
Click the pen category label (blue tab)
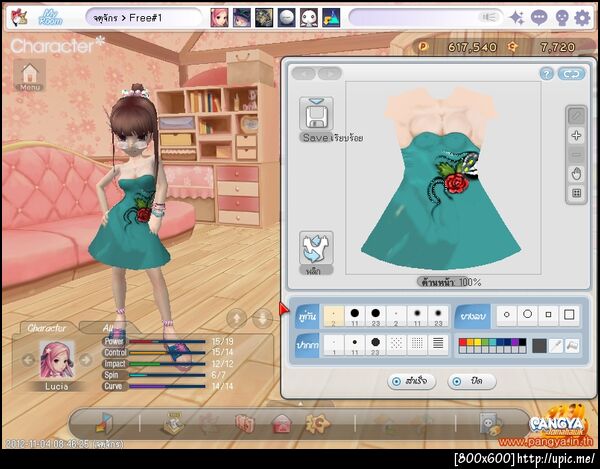click(x=307, y=345)
